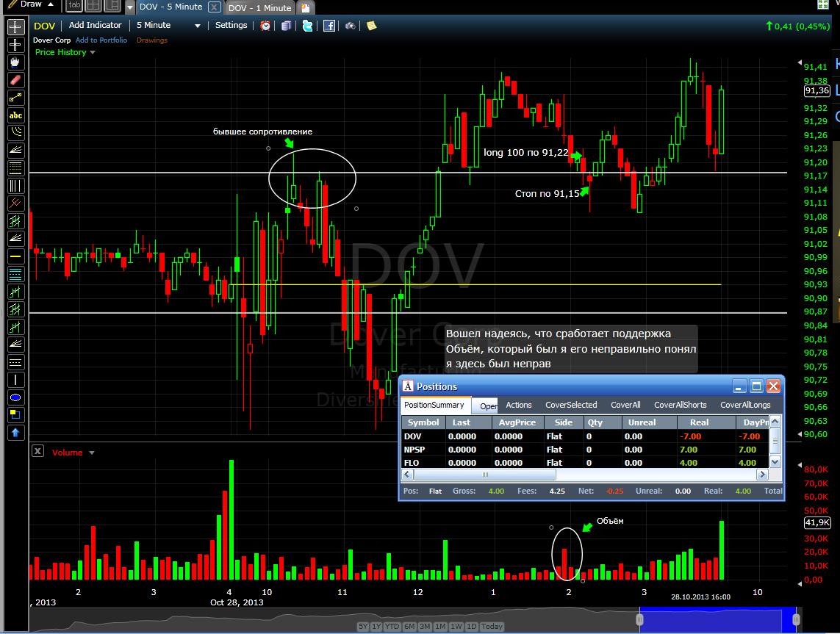Grab the right handle of the range slider
This screenshot has height=634, width=840.
796,619
